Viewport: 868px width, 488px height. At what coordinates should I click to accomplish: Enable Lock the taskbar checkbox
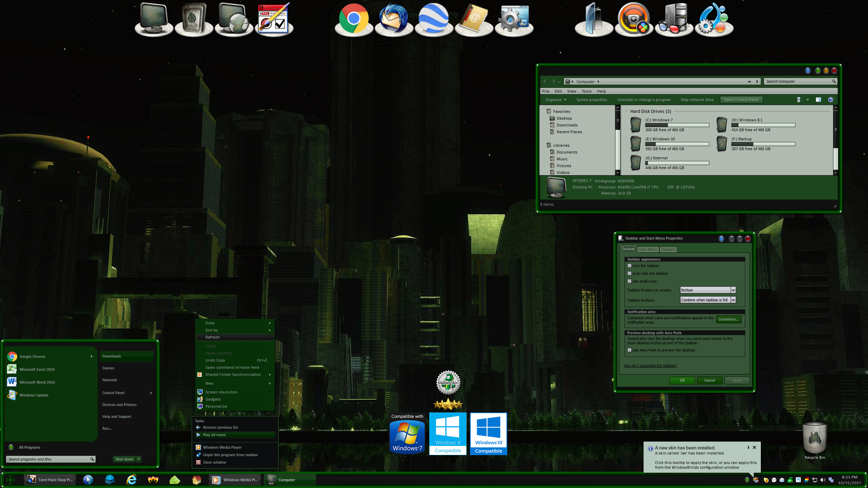click(x=630, y=266)
